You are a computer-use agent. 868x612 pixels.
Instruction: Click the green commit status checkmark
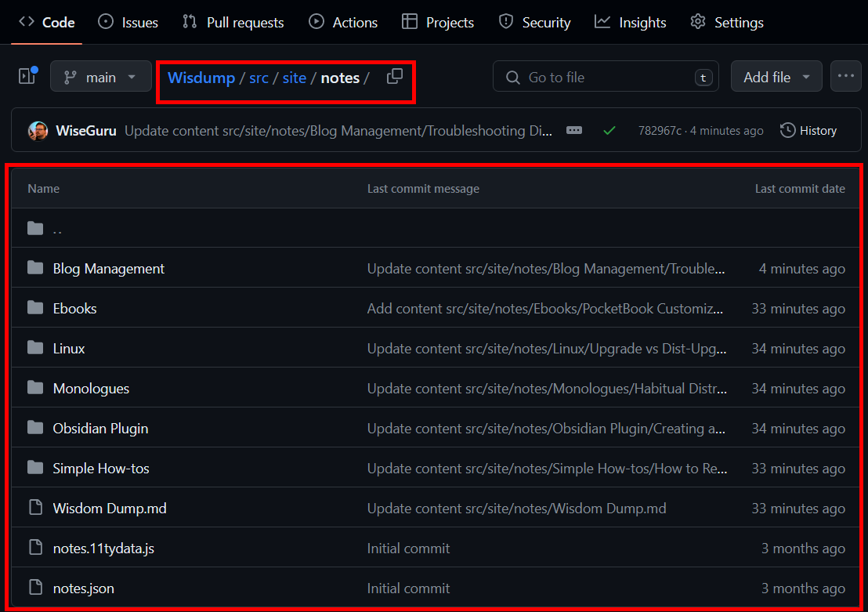click(609, 131)
